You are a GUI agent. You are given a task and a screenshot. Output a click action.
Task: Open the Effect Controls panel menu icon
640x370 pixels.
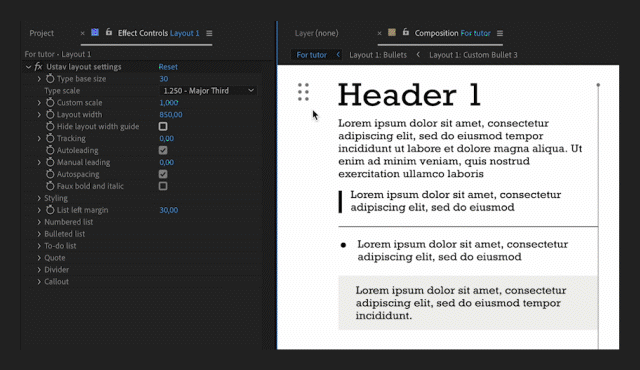pyautogui.click(x=209, y=33)
